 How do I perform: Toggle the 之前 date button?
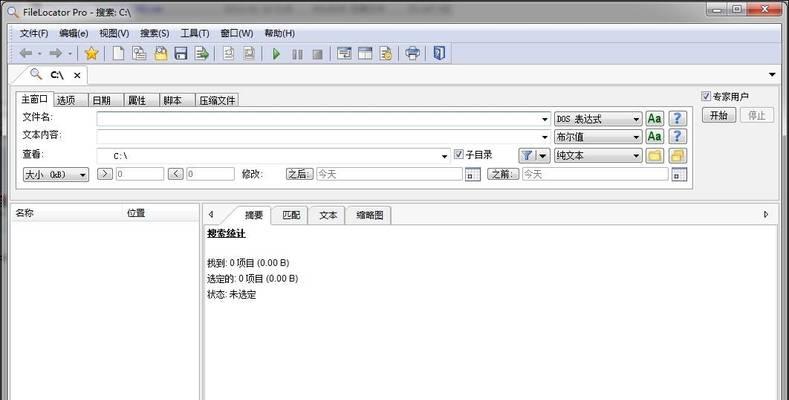click(503, 174)
